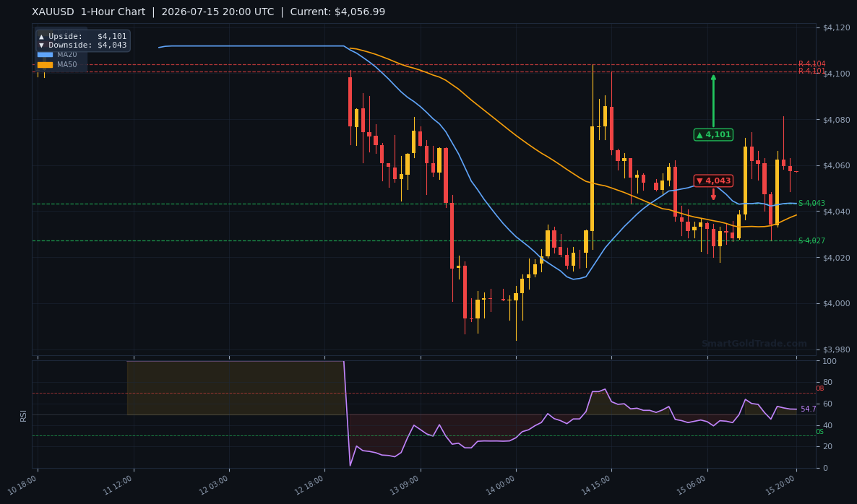Screen dimensions: 857x504
Task: Click the 'OS' oversold label
Action: coord(820,432)
